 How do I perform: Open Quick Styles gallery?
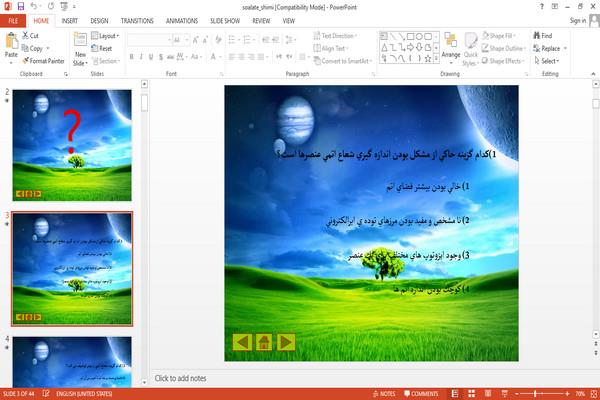471,49
